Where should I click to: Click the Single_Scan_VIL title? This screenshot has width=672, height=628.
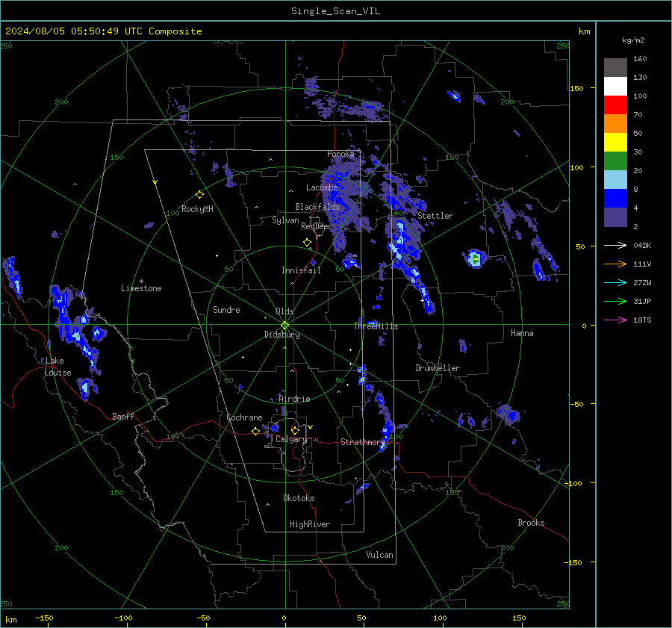[335, 11]
